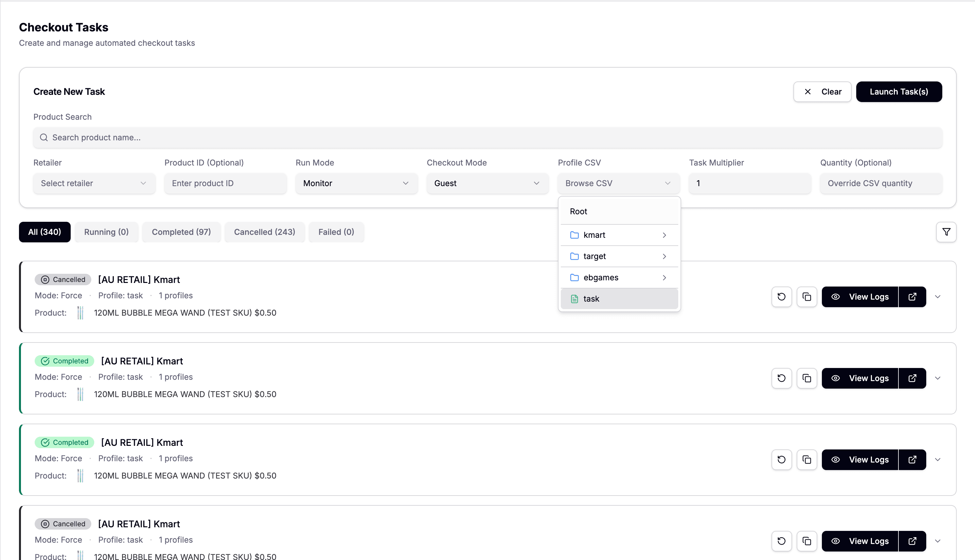The height and width of the screenshot is (560, 975).
Task: Click the Launch Task(s) button
Action: coord(899,92)
